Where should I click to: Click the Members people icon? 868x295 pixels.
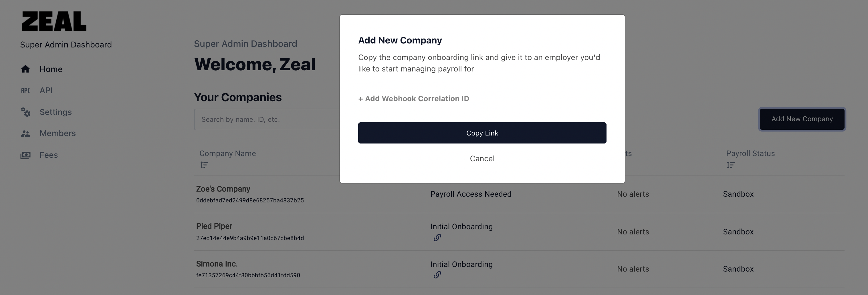coord(25,133)
